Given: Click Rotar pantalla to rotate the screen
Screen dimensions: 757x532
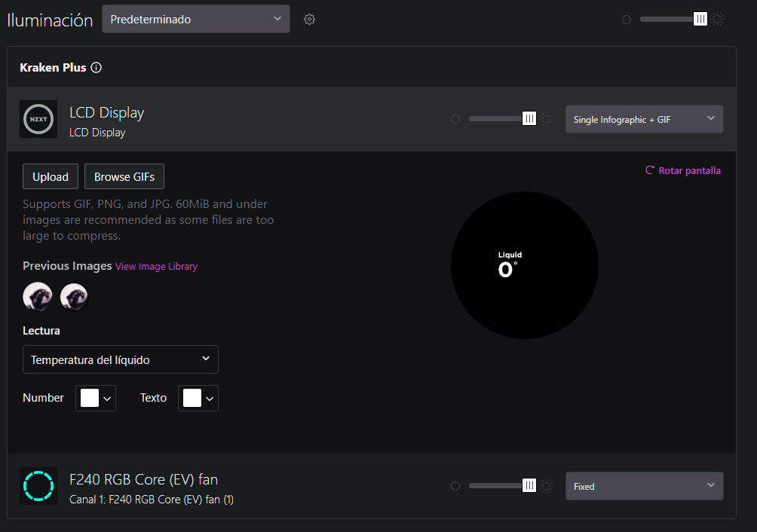Looking at the screenshot, I should click(683, 170).
